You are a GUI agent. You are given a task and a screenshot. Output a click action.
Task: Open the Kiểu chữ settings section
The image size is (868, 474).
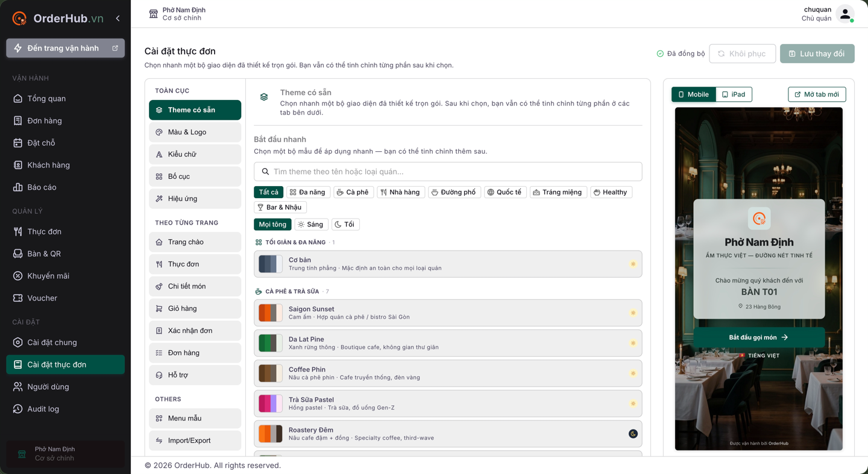(x=195, y=154)
